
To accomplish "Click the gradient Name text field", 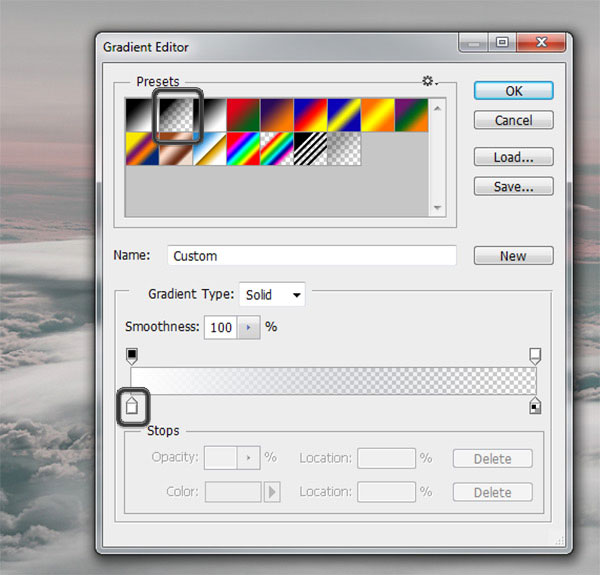I will click(x=311, y=256).
